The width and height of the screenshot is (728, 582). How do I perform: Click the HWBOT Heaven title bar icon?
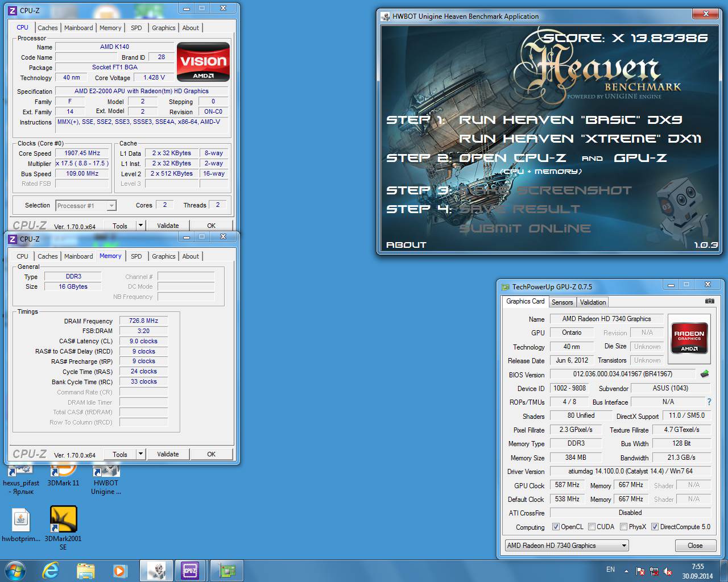pyautogui.click(x=385, y=16)
